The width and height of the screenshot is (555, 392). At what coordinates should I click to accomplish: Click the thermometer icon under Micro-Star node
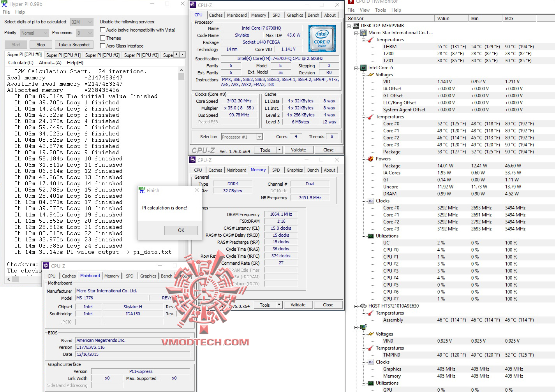click(371, 40)
